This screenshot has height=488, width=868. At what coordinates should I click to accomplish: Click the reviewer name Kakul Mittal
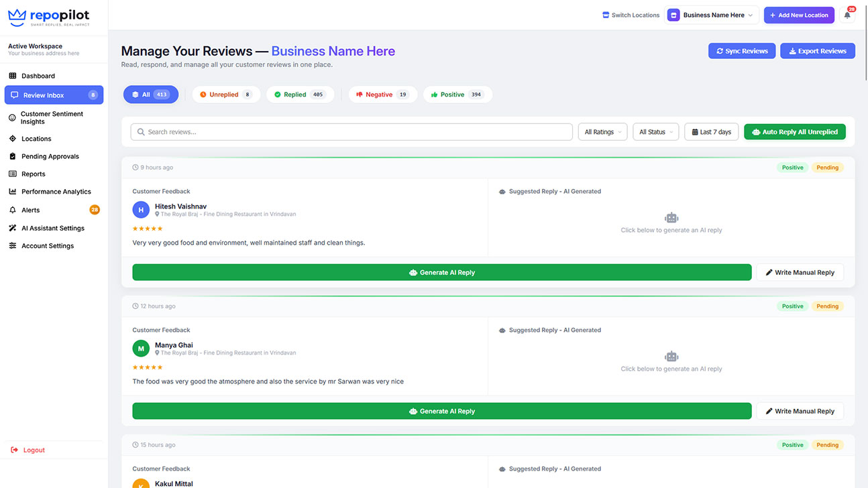pos(174,483)
